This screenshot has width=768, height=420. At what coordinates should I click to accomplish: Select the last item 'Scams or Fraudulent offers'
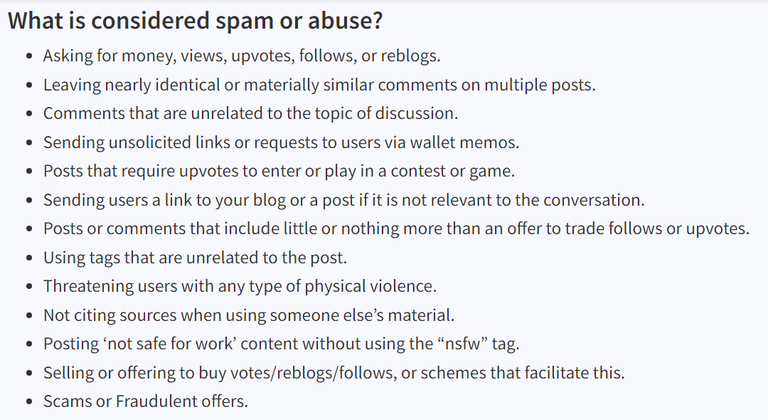(x=145, y=401)
